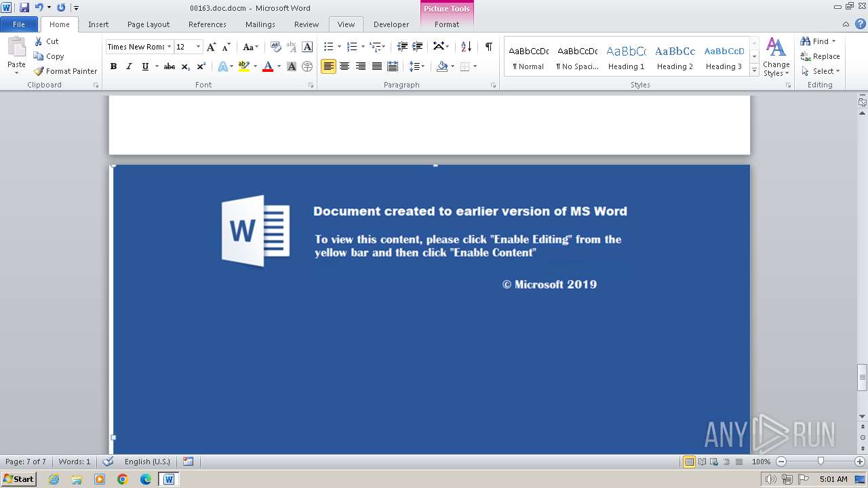Align text to the right

tap(360, 66)
